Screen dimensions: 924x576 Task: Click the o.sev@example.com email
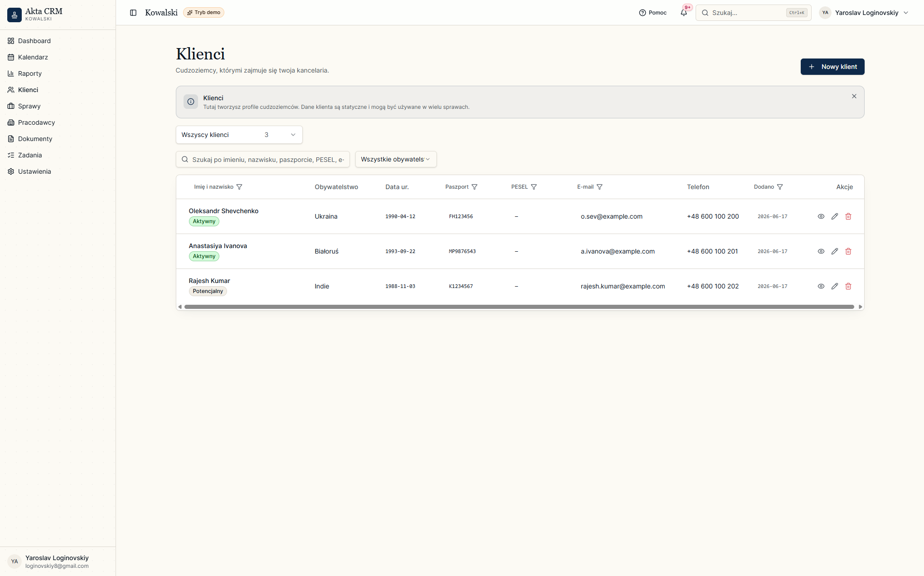[611, 216]
